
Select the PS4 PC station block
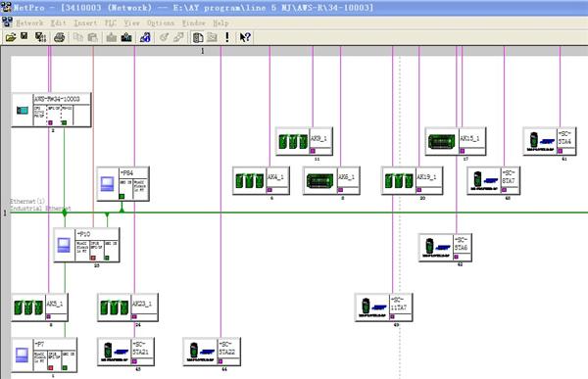(x=123, y=184)
